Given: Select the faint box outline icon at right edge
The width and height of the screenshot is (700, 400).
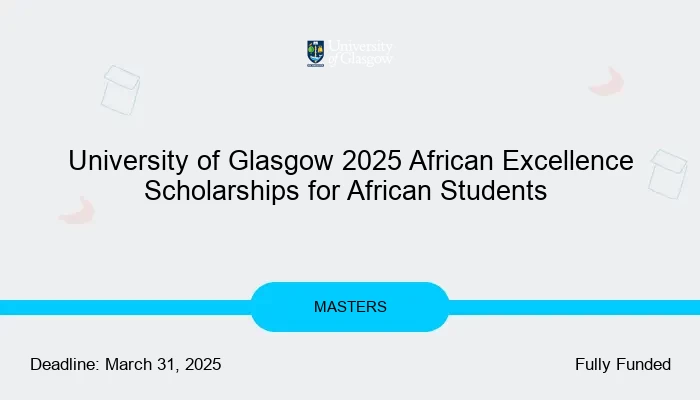Looking at the screenshot, I should (667, 173).
